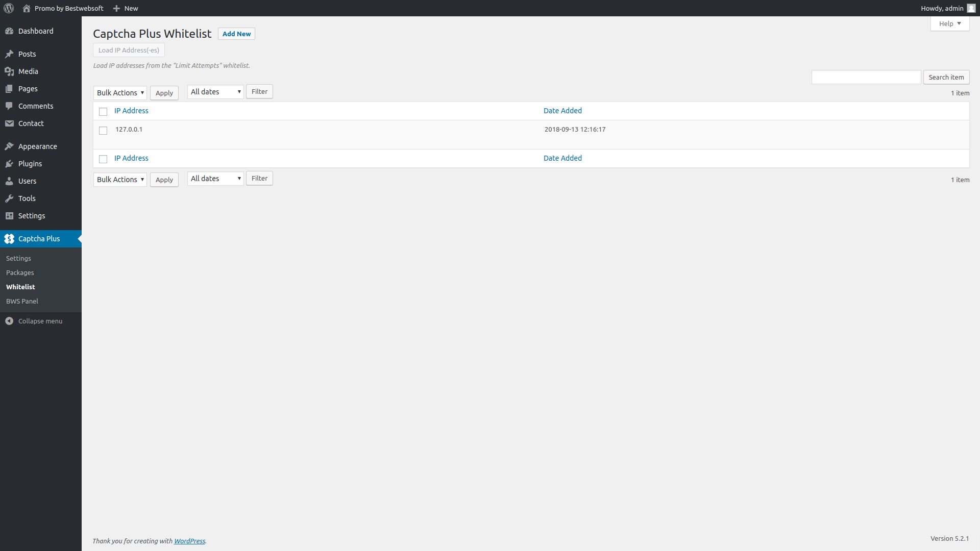The height and width of the screenshot is (551, 980).
Task: Click the Captcha Plus logo icon
Action: (x=9, y=239)
